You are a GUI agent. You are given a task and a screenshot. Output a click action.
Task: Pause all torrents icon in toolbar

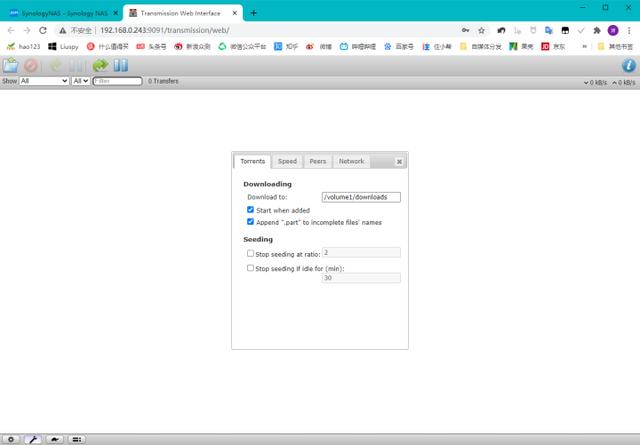pos(121,65)
